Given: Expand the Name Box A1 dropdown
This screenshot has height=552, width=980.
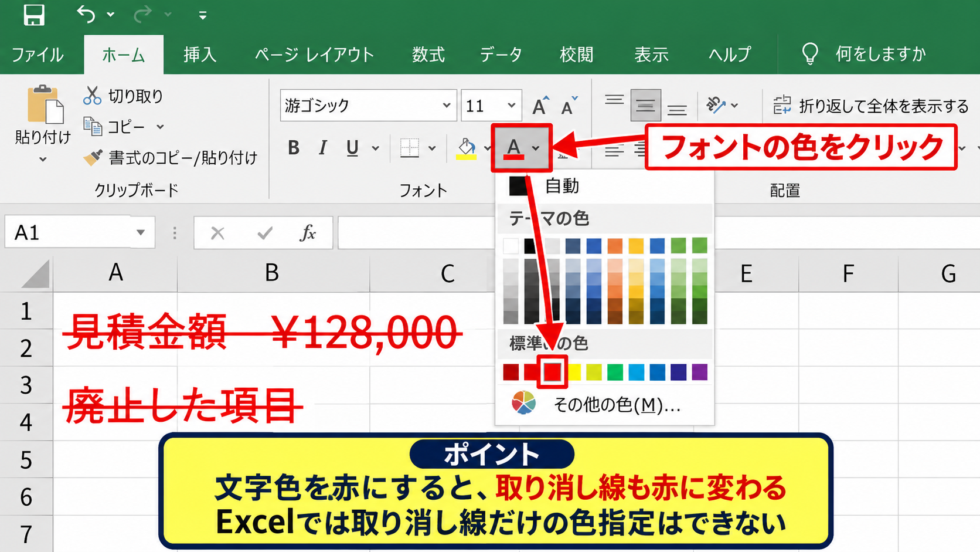Looking at the screenshot, I should tap(141, 232).
